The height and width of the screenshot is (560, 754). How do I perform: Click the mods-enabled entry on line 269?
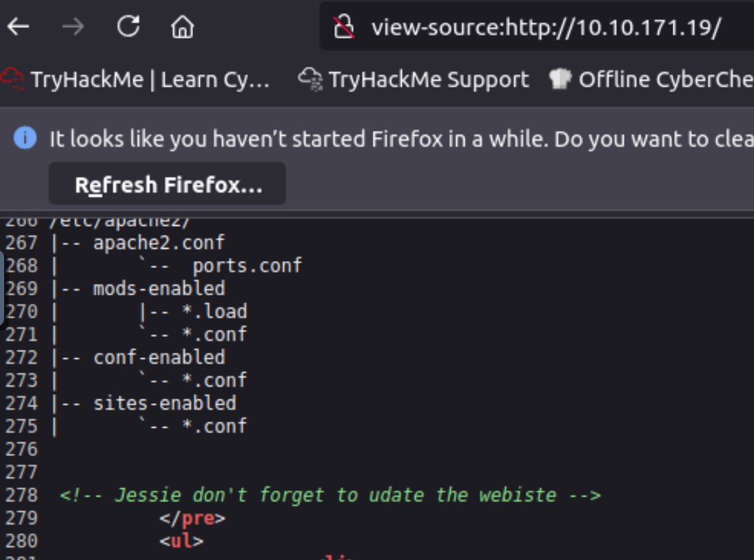[x=159, y=288]
